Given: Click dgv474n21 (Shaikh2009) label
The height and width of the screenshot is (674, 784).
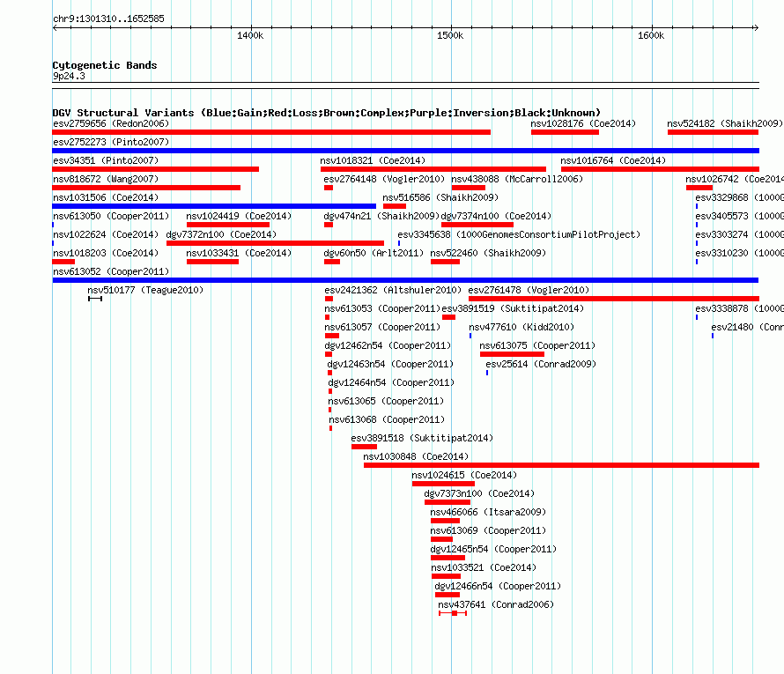Looking at the screenshot, I should point(381,216).
